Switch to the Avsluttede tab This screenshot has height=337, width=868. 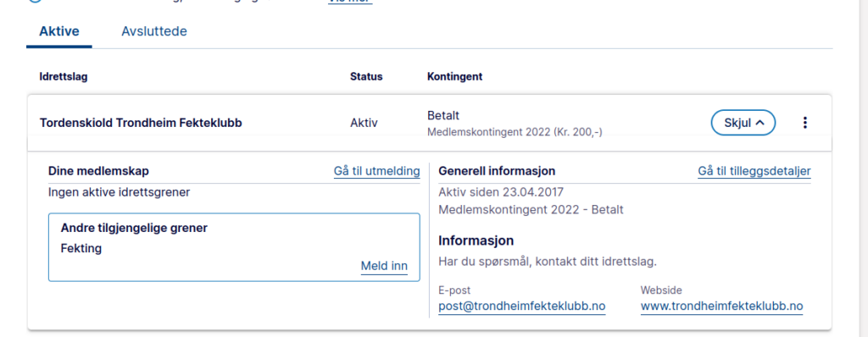coord(154,31)
